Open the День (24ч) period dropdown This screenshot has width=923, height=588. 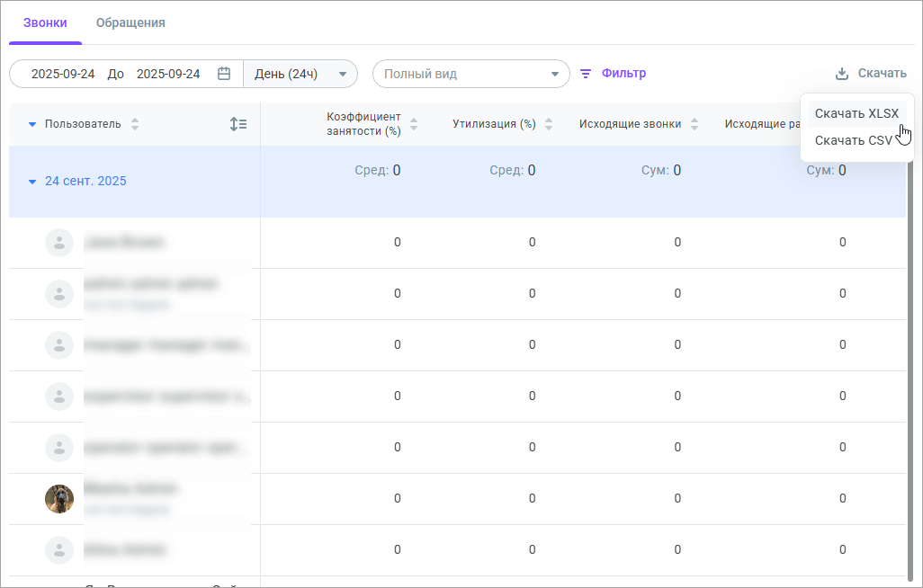click(x=300, y=74)
